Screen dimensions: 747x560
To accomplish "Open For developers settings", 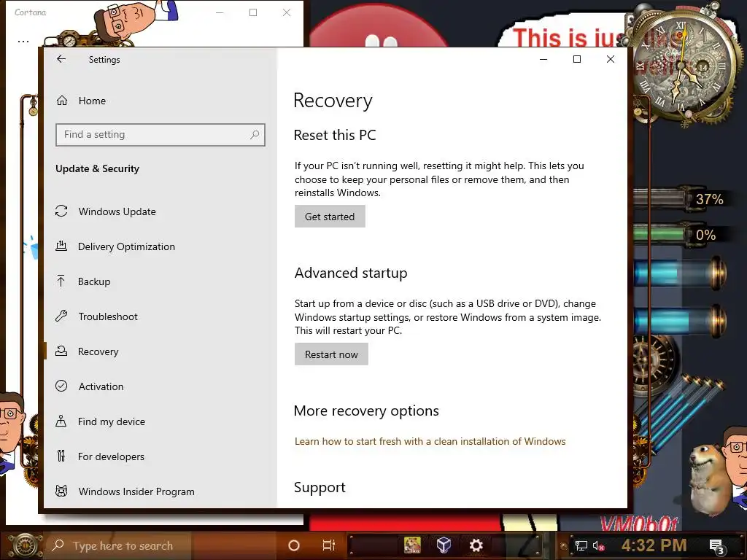I will [111, 456].
